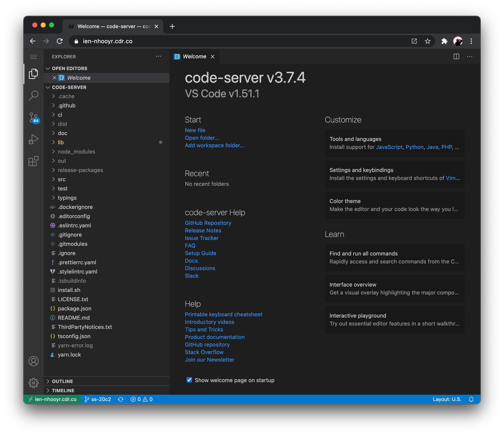The width and height of the screenshot is (504, 435).
Task: Click the synchronize changes icon
Action: (x=121, y=399)
